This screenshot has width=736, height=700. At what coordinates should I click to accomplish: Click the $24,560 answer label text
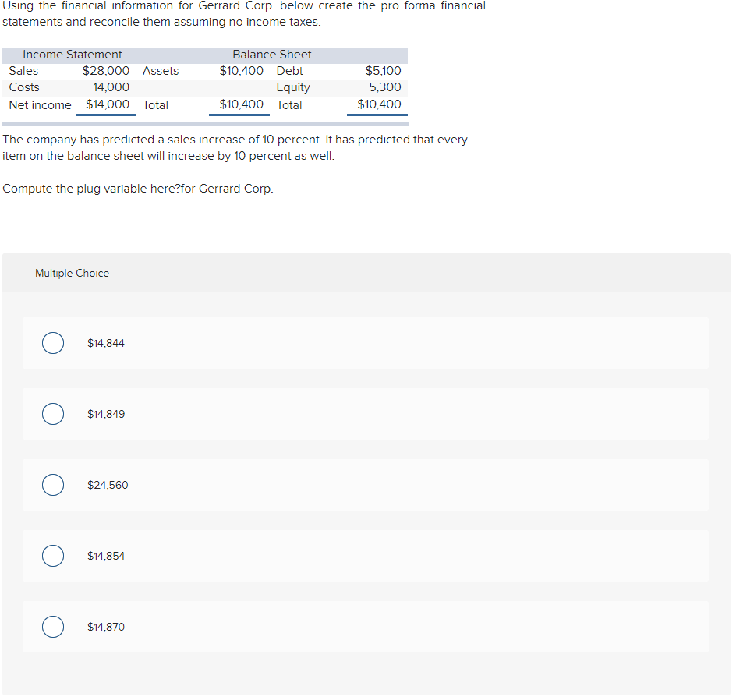pyautogui.click(x=108, y=485)
